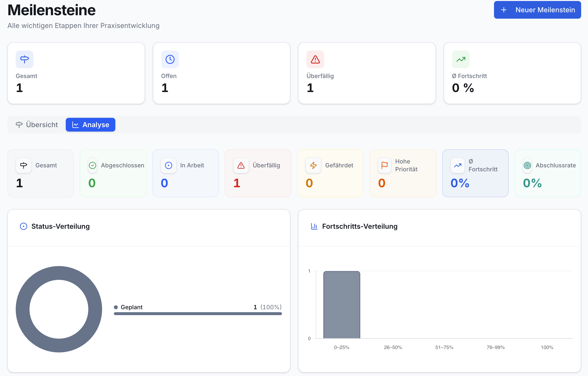Viewport: 588px width, 376px height.
Task: Click the checkmark icon in Abgeschlossen tile
Action: click(x=93, y=165)
